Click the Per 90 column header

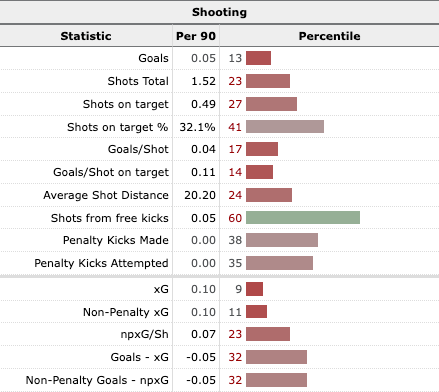click(196, 36)
